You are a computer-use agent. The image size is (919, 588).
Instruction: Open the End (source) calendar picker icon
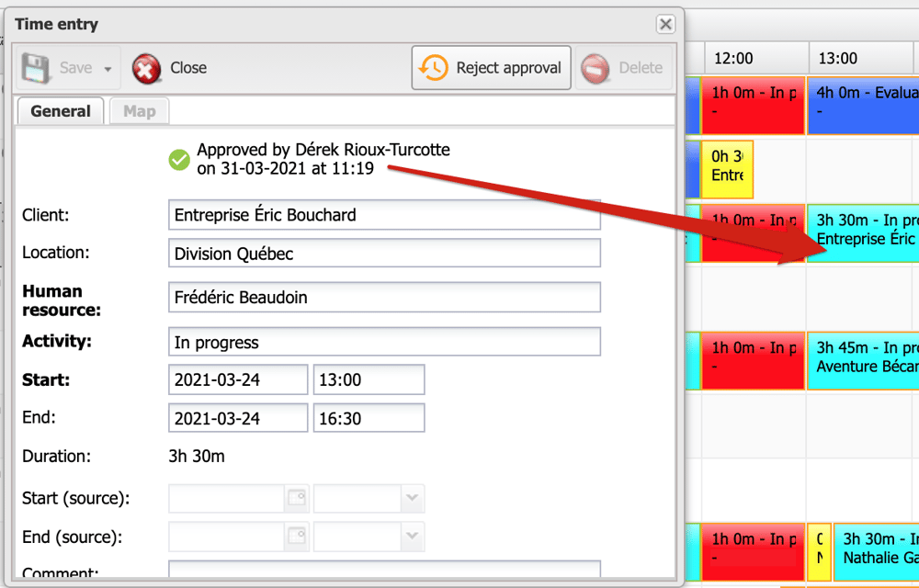click(x=296, y=537)
